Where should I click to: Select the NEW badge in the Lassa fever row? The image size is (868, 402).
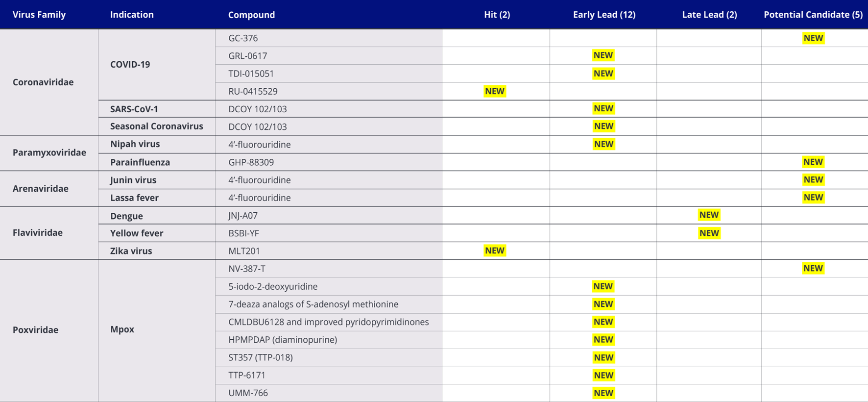(813, 198)
